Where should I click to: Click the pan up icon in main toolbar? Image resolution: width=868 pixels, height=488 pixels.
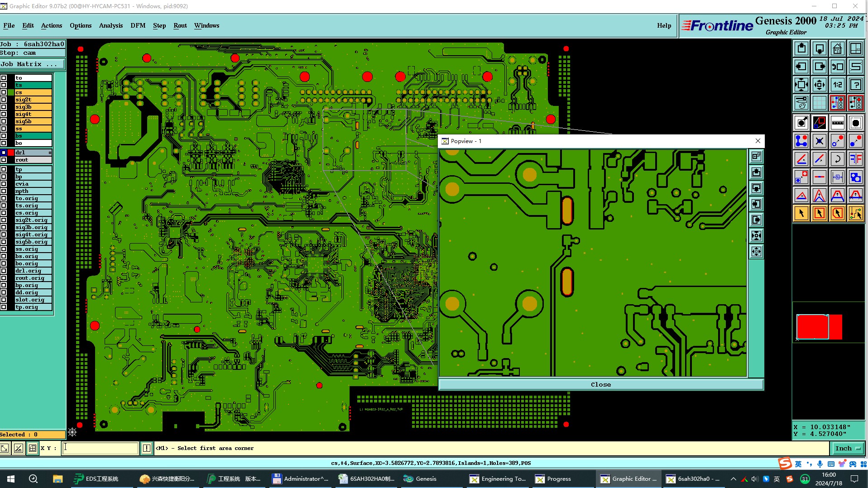click(x=801, y=48)
